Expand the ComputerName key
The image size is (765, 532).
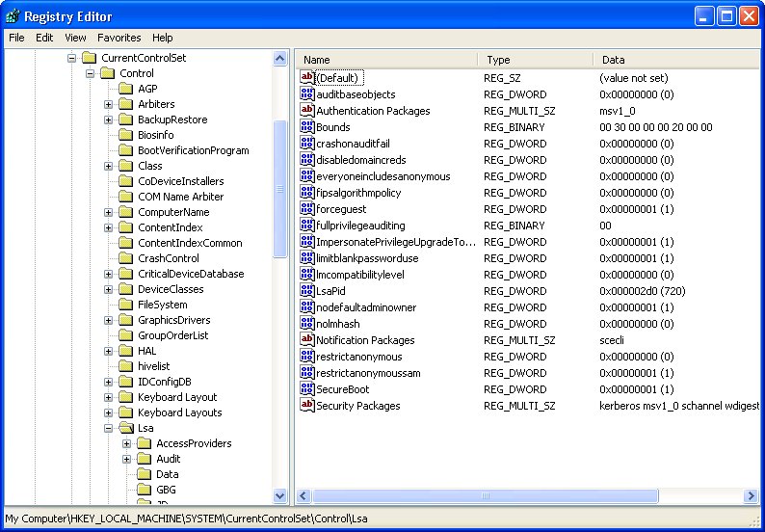pos(108,212)
